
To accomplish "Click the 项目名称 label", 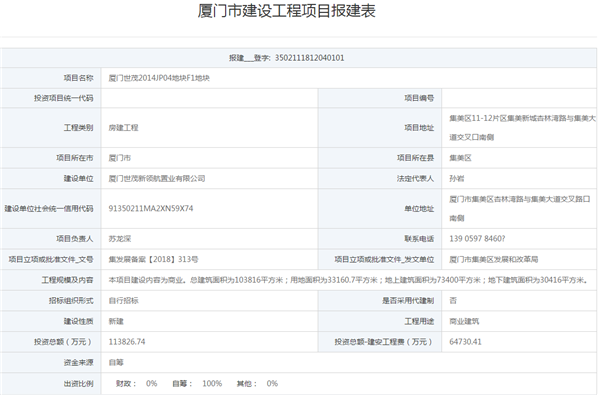I will (78, 78).
